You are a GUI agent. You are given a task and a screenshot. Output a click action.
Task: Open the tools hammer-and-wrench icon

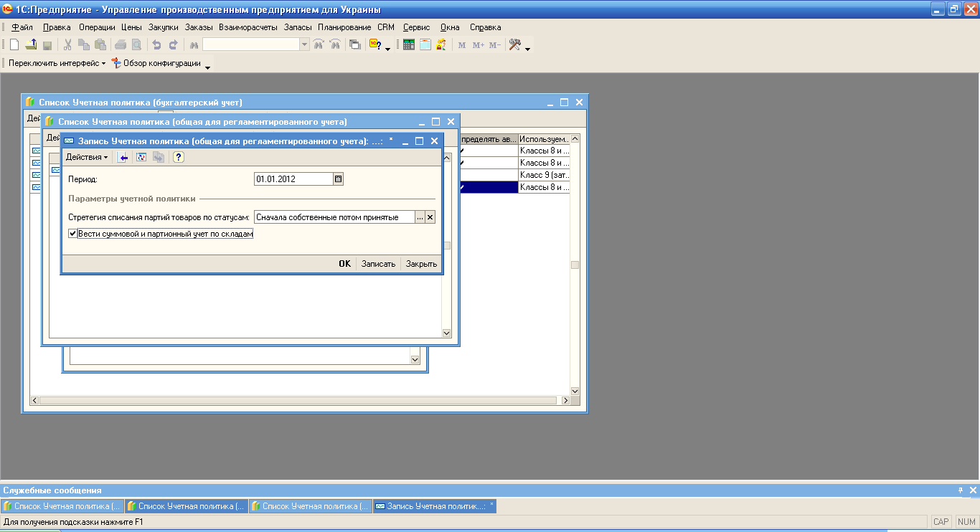tap(515, 44)
